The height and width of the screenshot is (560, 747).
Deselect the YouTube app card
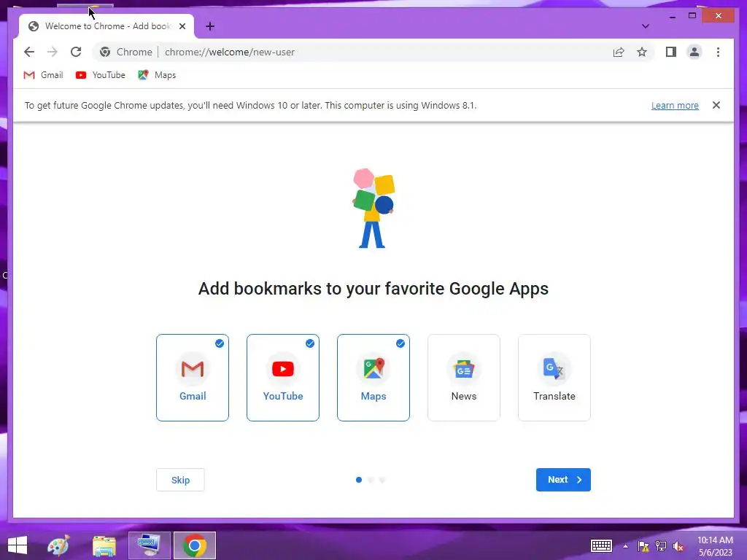[x=283, y=378]
